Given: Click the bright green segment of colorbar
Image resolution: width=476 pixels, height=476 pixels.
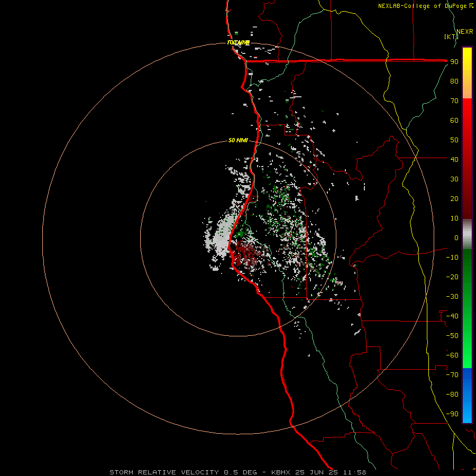Looking at the screenshot, I should [467, 308].
